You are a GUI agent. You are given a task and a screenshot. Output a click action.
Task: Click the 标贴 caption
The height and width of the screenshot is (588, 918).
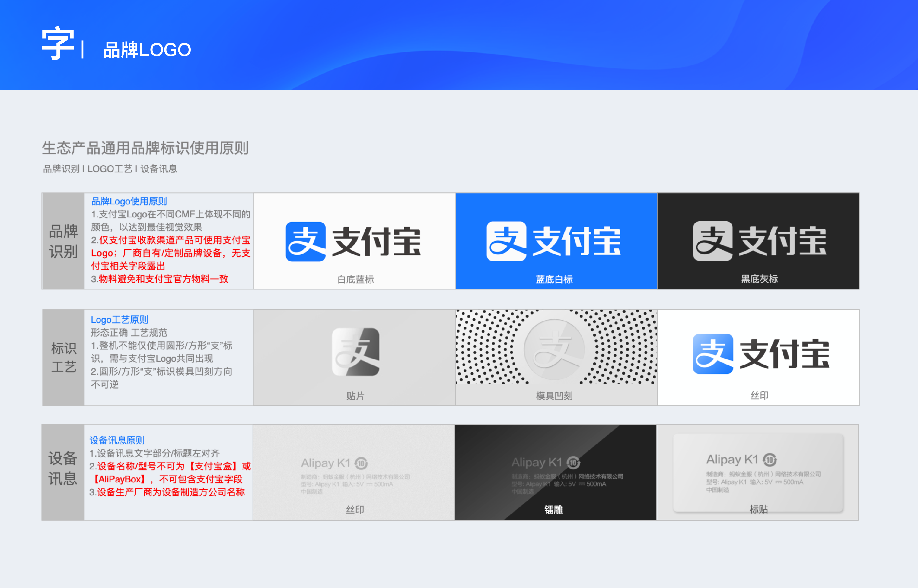click(758, 509)
